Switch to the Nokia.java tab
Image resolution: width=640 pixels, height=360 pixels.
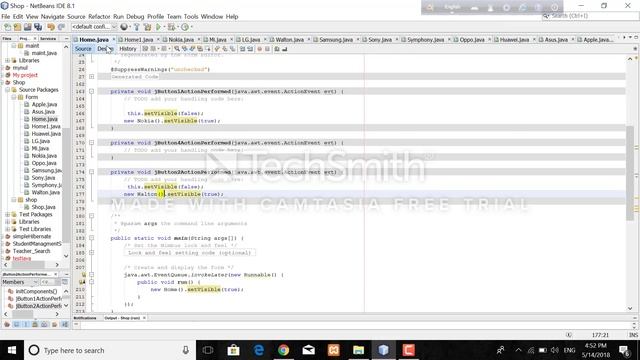(x=181, y=40)
